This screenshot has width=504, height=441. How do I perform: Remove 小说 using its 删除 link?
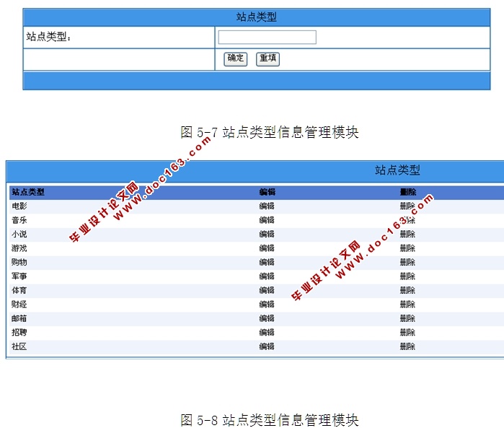(x=407, y=234)
